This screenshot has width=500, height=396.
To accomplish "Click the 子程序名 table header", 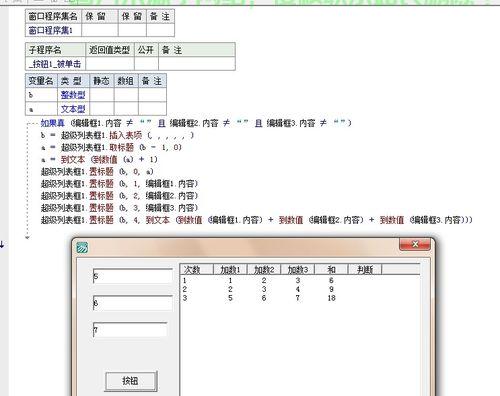I will tap(55, 50).
